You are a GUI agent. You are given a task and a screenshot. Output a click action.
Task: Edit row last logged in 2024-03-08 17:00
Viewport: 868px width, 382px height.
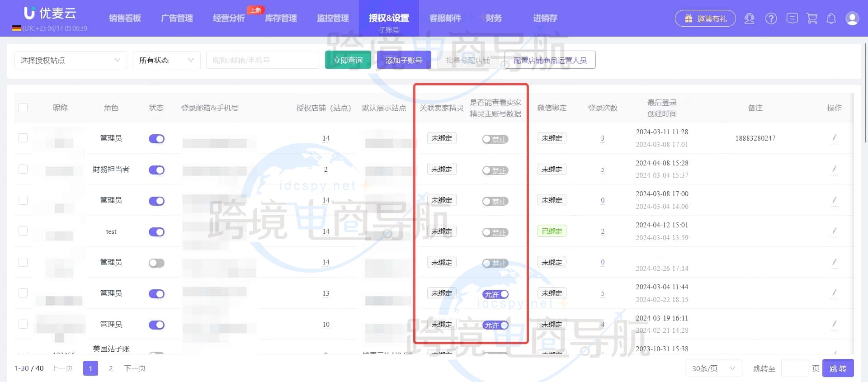[x=834, y=200]
